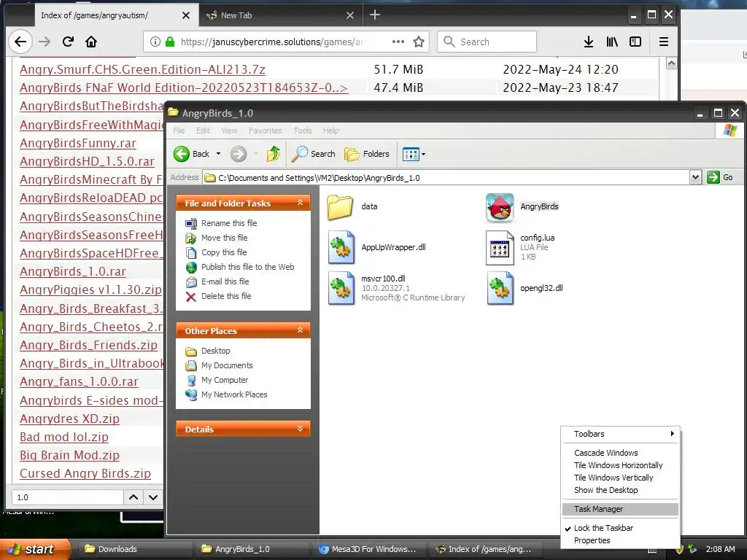Click Publish this file to the Web
Viewport: 747px width, 560px height.
tap(247, 267)
